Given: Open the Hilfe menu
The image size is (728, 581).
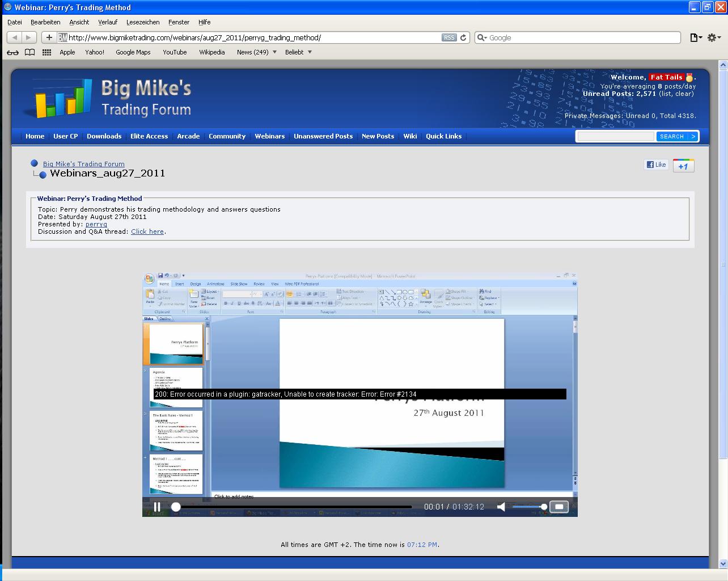Looking at the screenshot, I should tap(205, 22).
